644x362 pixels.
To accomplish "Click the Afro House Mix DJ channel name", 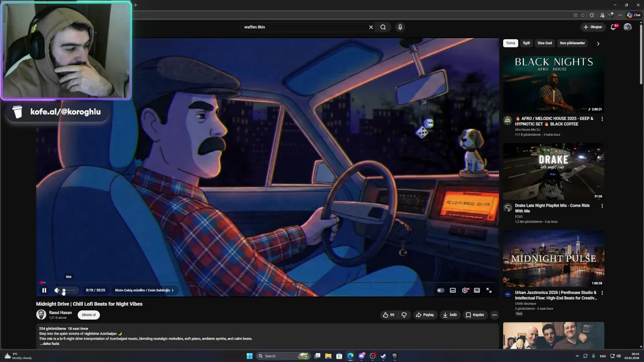I will click(x=527, y=130).
